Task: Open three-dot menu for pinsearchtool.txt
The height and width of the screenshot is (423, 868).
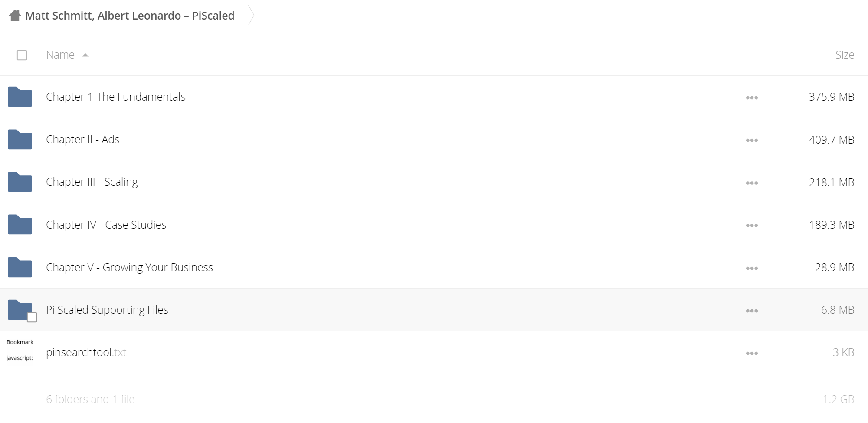Action: tap(752, 353)
